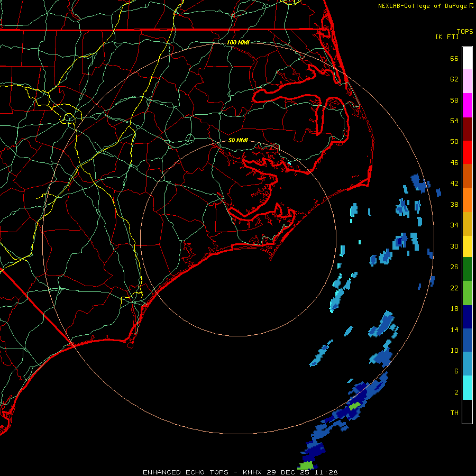This screenshot has height=476, width=476.
Task: Click the "[K FT]" units label
Action: click(x=447, y=36)
